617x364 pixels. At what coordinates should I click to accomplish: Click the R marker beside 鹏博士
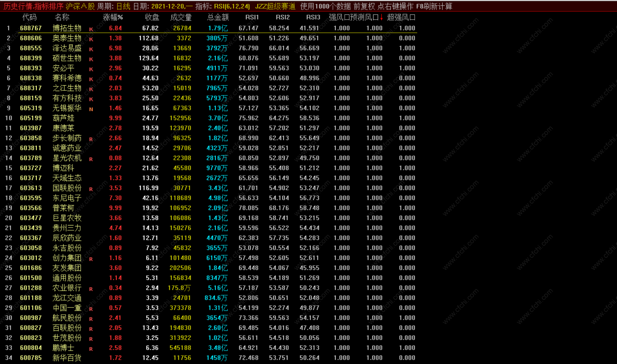tap(91, 349)
